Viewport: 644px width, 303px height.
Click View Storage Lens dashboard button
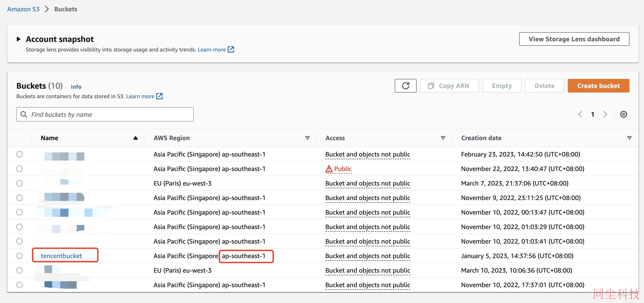574,39
